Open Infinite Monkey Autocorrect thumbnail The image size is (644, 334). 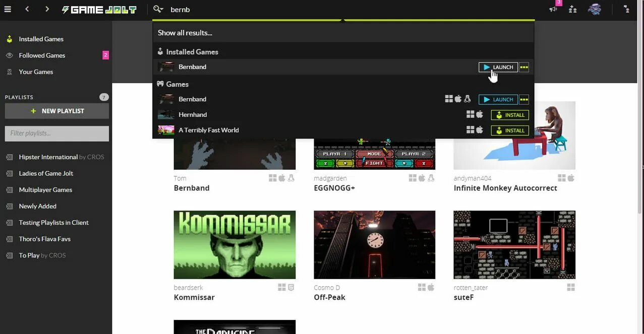[x=514, y=136]
